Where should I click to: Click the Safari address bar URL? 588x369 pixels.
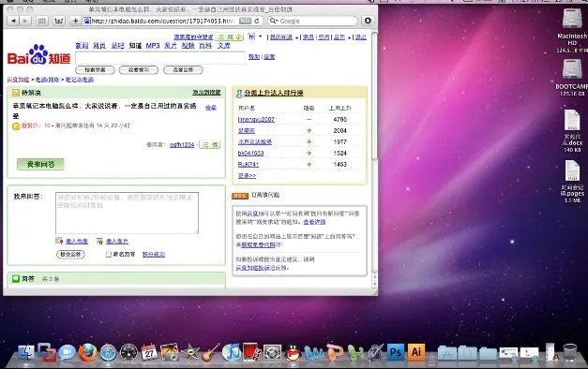[x=162, y=21]
